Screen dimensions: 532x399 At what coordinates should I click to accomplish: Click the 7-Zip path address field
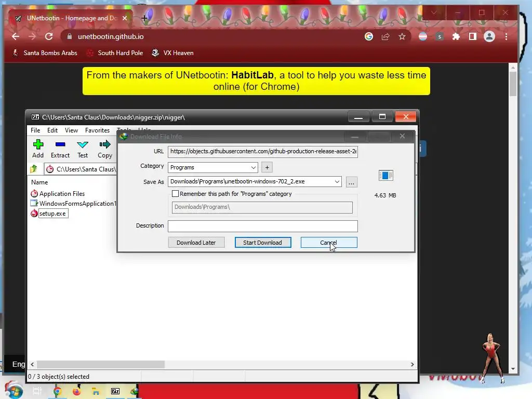81,169
